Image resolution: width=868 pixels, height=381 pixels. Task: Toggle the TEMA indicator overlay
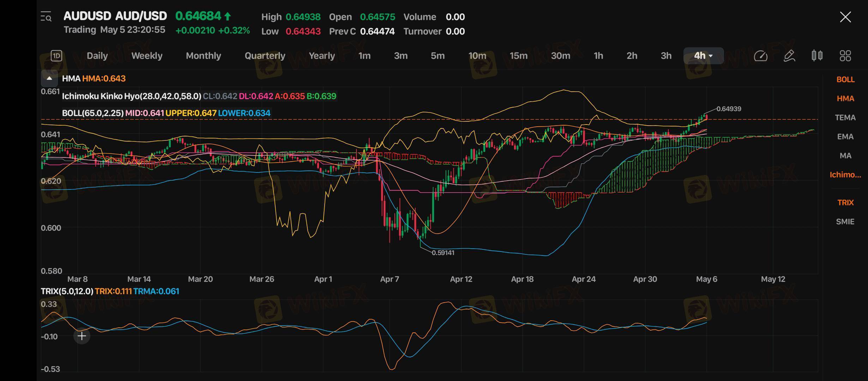click(845, 117)
